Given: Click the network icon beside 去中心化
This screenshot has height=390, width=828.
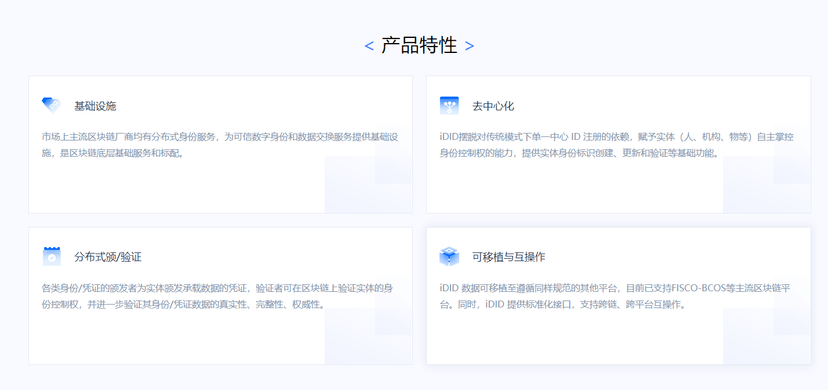Looking at the screenshot, I should click(x=449, y=106).
